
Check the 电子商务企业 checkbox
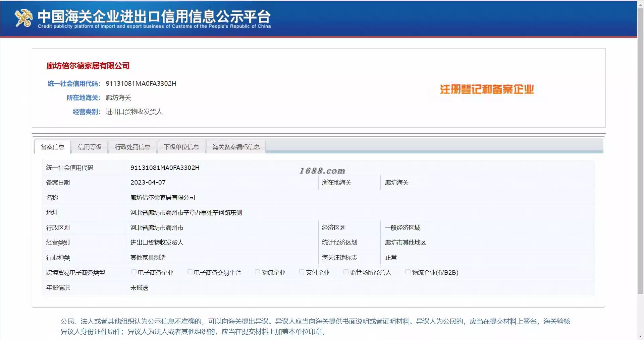point(134,272)
